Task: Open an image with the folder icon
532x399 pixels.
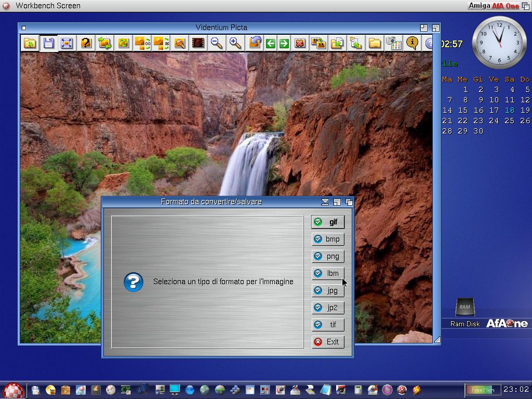Action: [30, 43]
